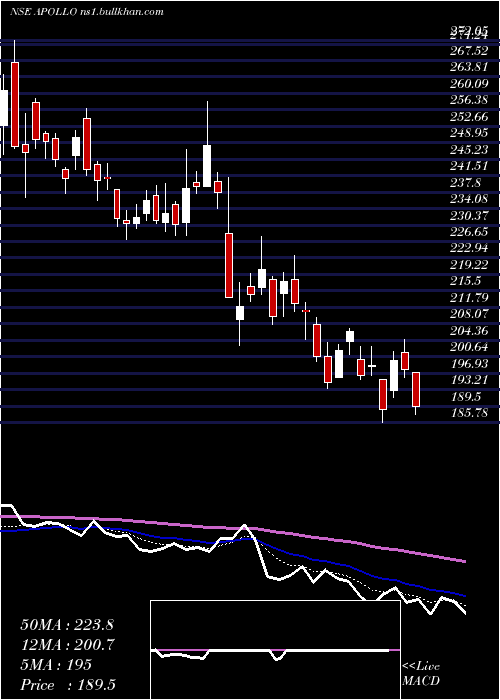Click the pink 50MA line near its right end

click(x=460, y=560)
